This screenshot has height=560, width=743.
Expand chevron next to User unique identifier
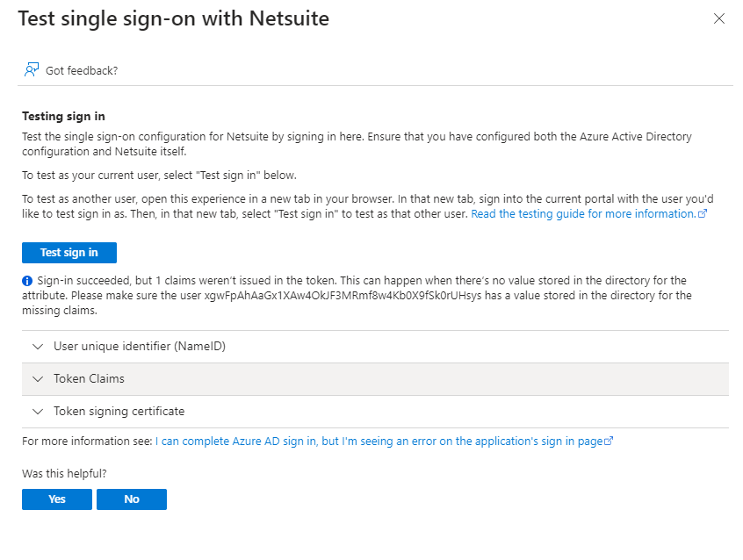(38, 347)
